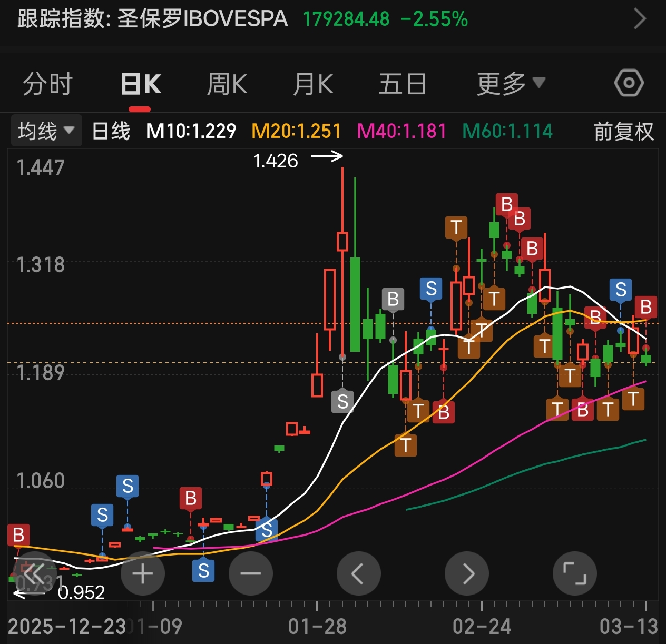666x644 pixels.
Task: Tap 01-28 date on time axis
Action: (317, 627)
